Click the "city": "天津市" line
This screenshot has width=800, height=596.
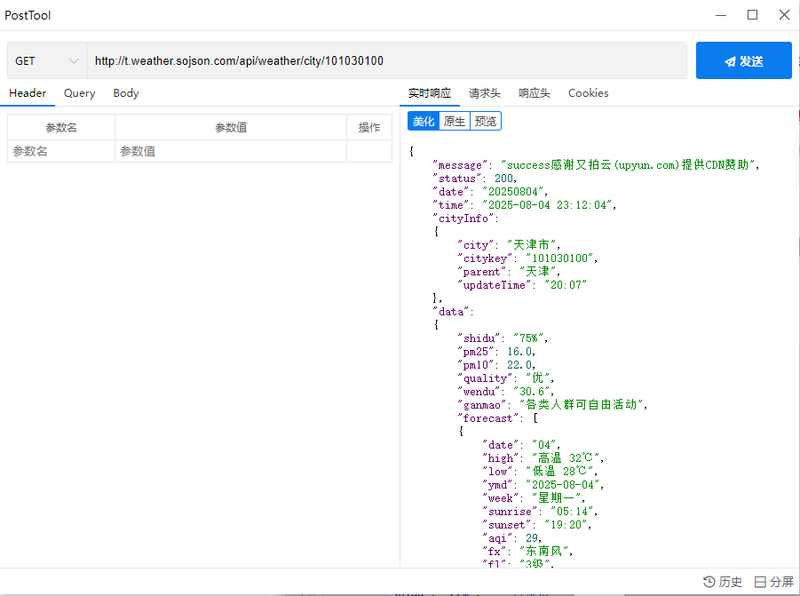pyautogui.click(x=509, y=245)
